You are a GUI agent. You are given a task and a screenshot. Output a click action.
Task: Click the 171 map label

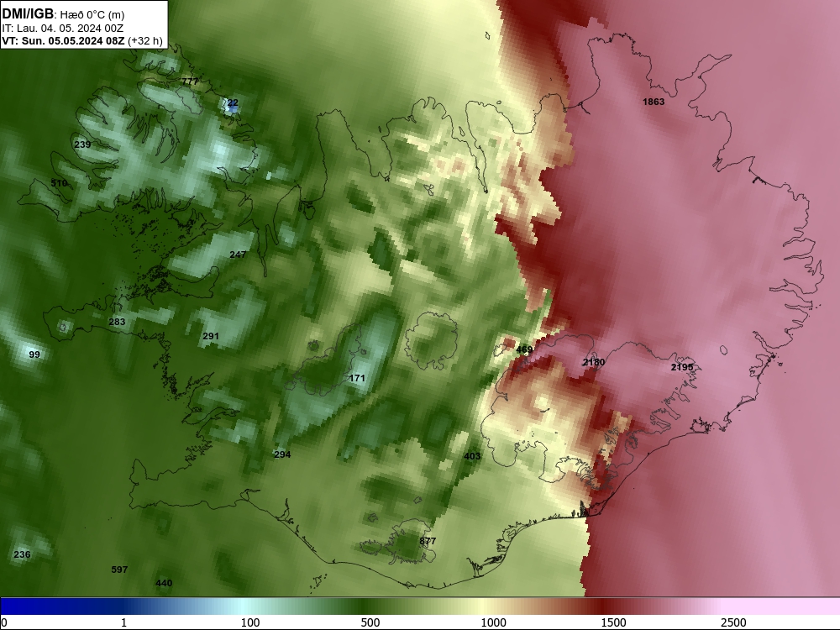(x=357, y=378)
